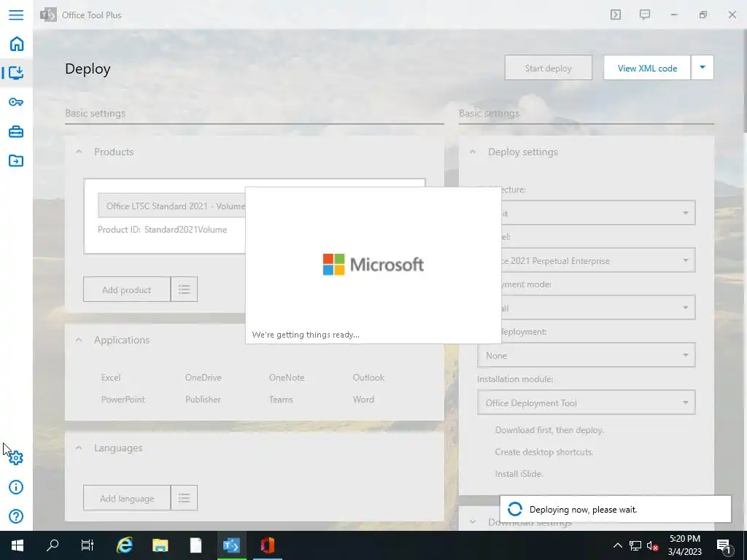Open the command box icon in title bar
This screenshot has width=747, height=560.
click(x=616, y=15)
